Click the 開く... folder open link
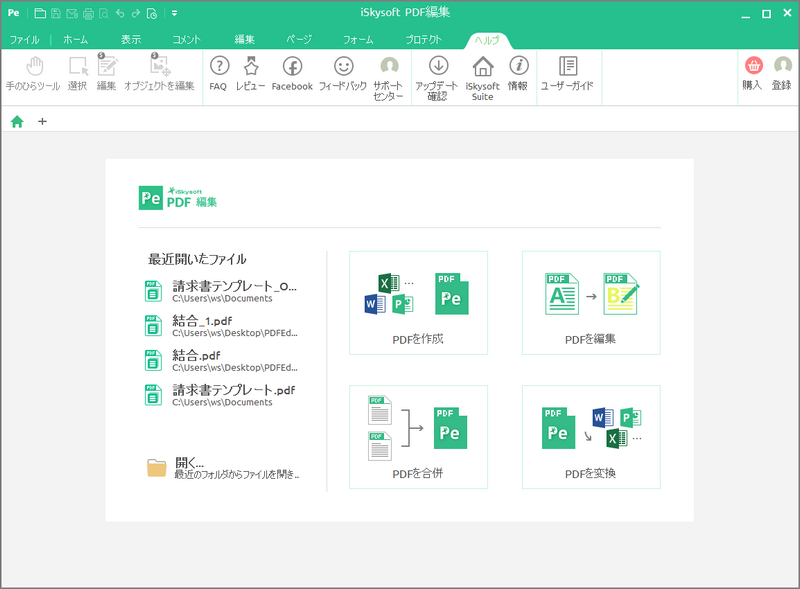 click(x=223, y=468)
